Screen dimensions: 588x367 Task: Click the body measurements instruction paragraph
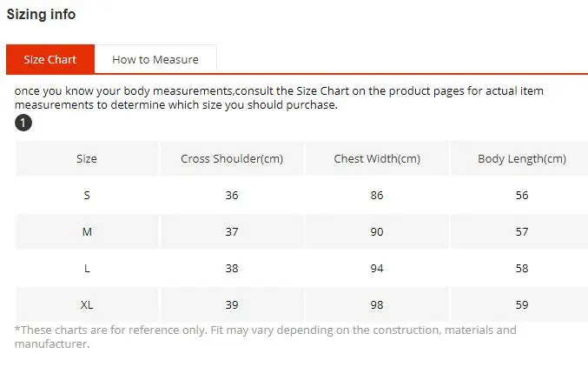click(279, 97)
